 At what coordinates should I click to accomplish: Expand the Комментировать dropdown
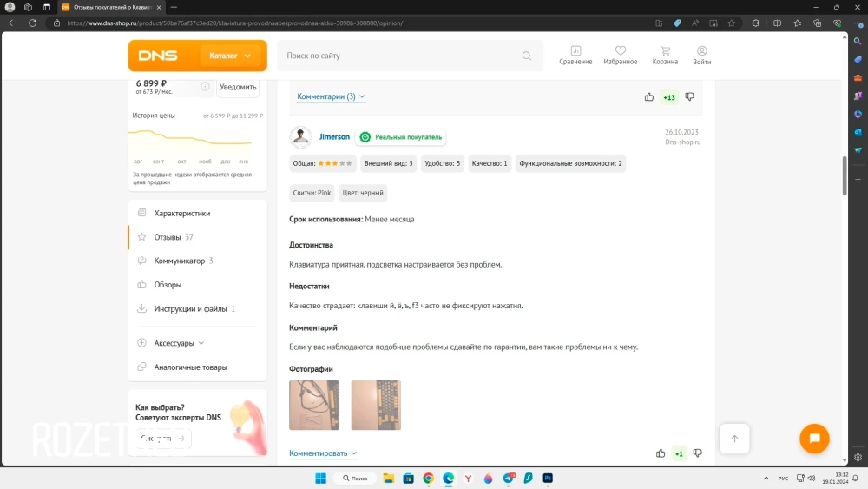point(323,453)
